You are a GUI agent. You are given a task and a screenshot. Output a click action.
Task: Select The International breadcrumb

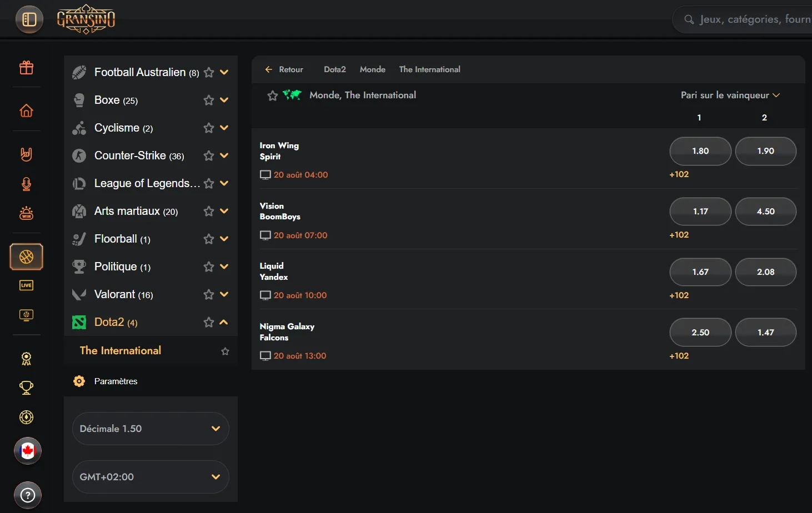coord(430,69)
